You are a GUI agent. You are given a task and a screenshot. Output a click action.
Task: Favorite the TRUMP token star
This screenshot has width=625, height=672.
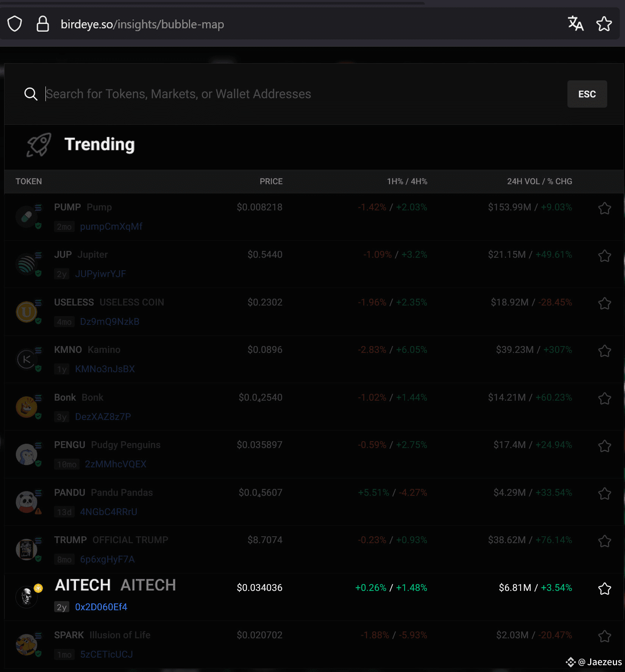point(605,541)
